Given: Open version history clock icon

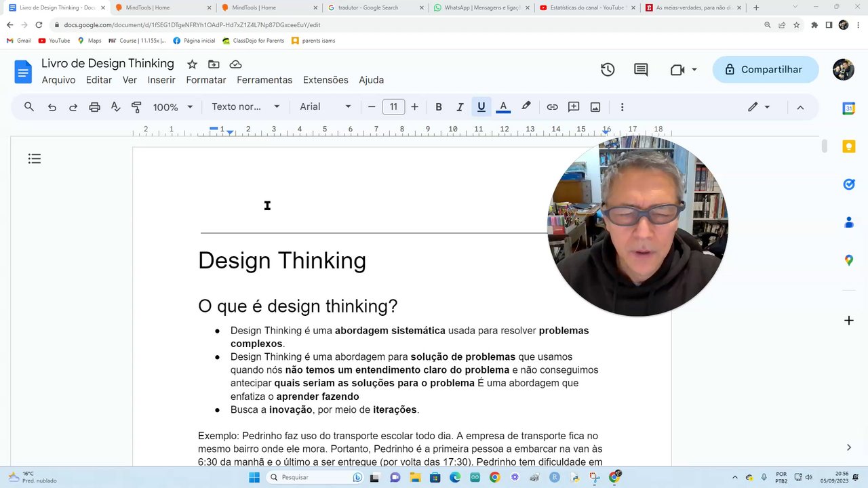Looking at the screenshot, I should click(608, 70).
